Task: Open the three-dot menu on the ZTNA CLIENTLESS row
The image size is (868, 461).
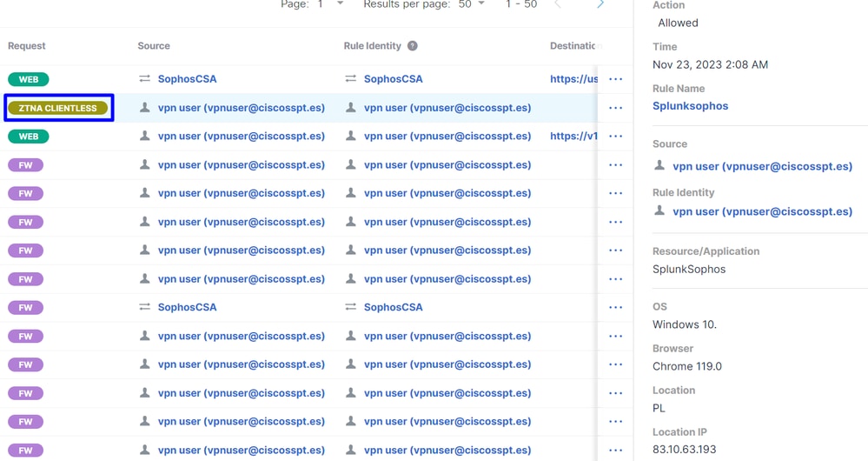Action: click(615, 108)
